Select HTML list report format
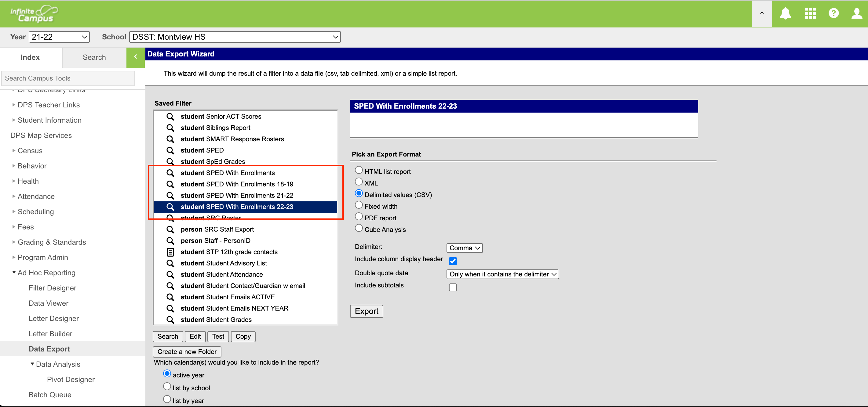The width and height of the screenshot is (868, 407). tap(359, 170)
